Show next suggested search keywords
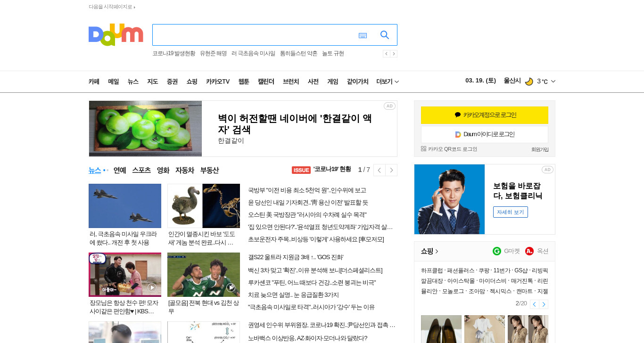This screenshot has height=343, width=644. click(x=394, y=54)
